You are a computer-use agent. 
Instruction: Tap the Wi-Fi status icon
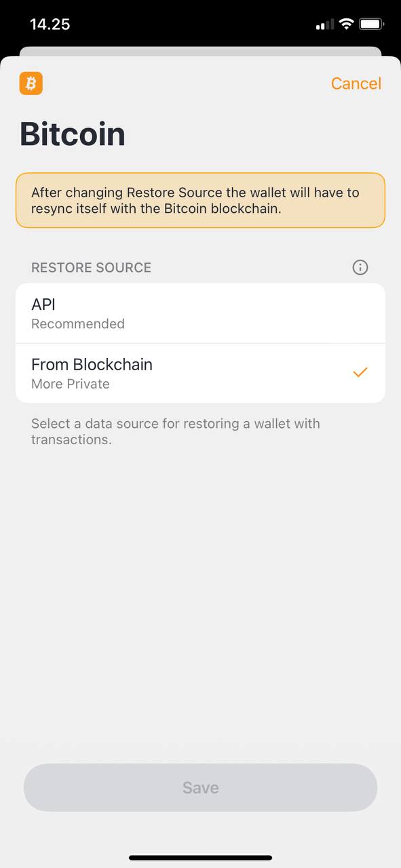coord(347,24)
